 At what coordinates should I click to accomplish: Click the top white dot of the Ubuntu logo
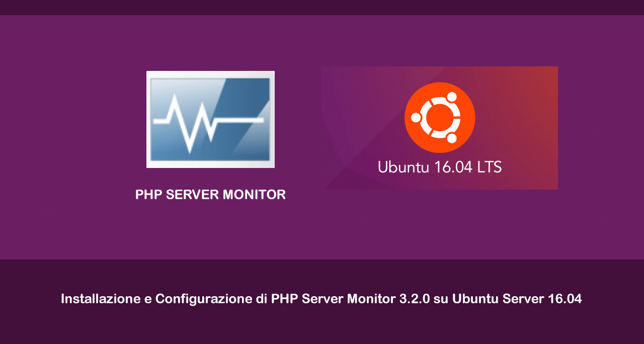click(x=451, y=97)
